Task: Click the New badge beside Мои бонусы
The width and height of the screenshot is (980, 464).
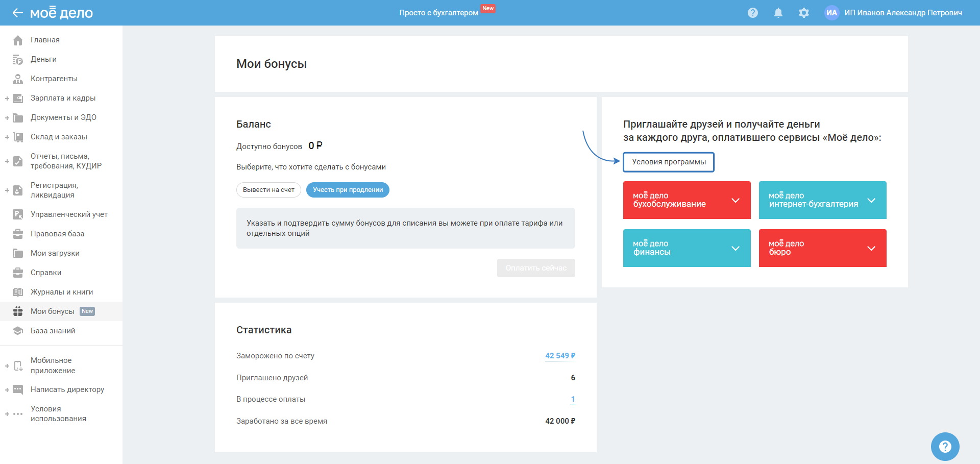Action: [x=87, y=311]
